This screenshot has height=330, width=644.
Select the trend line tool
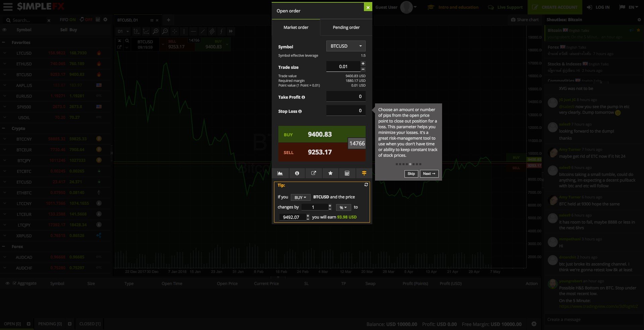pyautogui.click(x=203, y=31)
